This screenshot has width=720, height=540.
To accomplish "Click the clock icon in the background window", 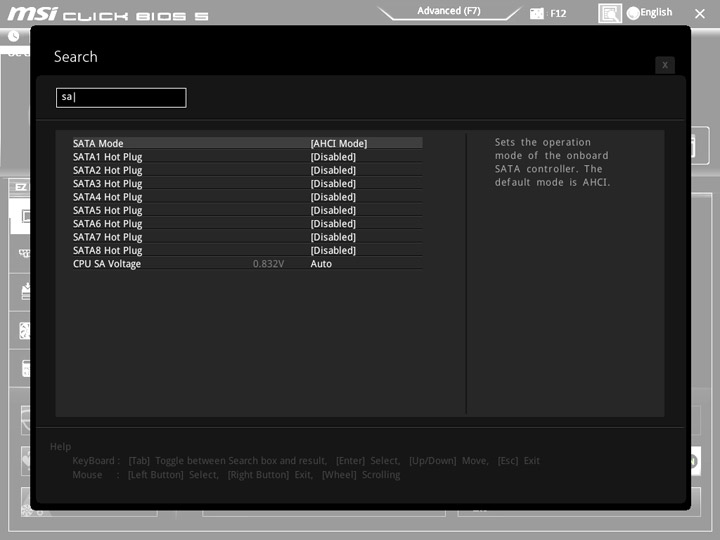I will tap(14, 36).
